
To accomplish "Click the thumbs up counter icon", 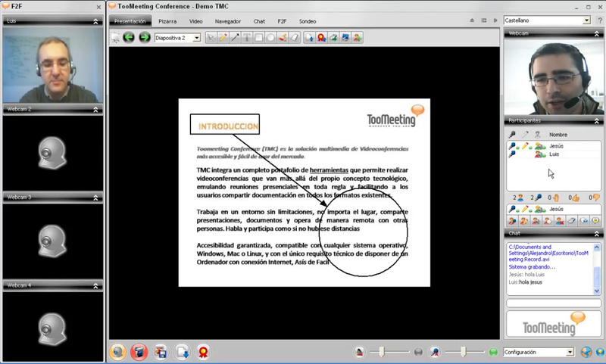I will click(576, 198).
